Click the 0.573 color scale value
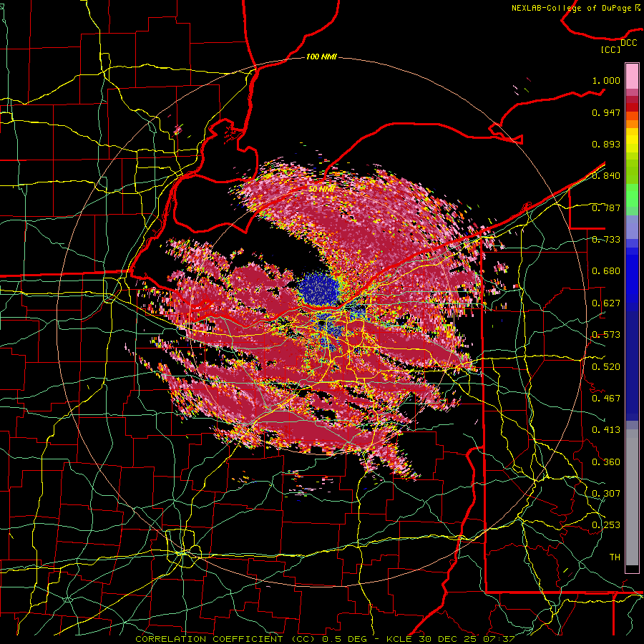Screen dimensions: 644x644 pyautogui.click(x=606, y=335)
